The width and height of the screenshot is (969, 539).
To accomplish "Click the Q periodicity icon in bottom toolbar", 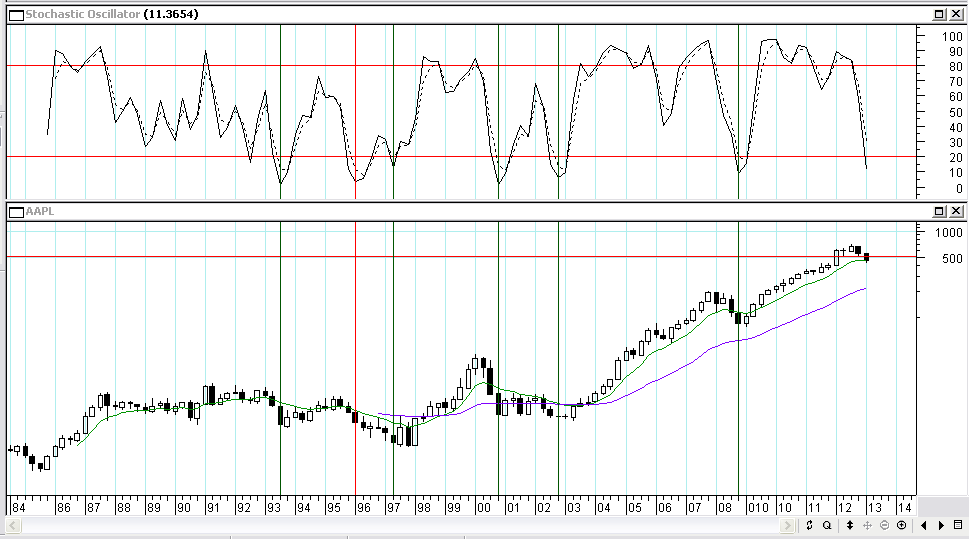I will pyautogui.click(x=827, y=525).
